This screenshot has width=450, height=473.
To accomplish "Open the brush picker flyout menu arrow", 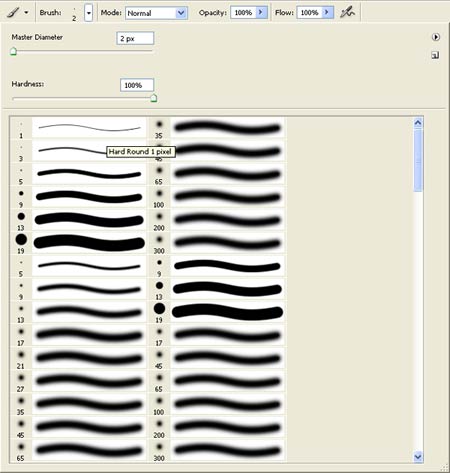I will point(436,37).
